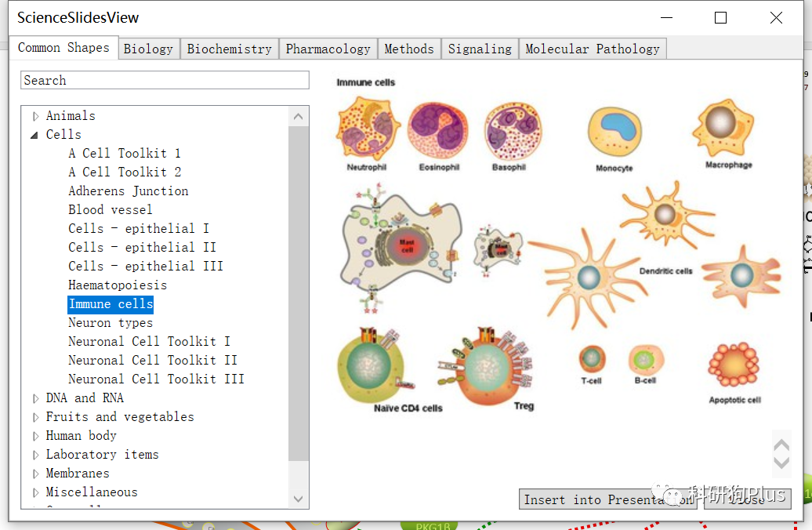This screenshot has width=812, height=530.
Task: Open the Signaling tab
Action: pyautogui.click(x=480, y=49)
